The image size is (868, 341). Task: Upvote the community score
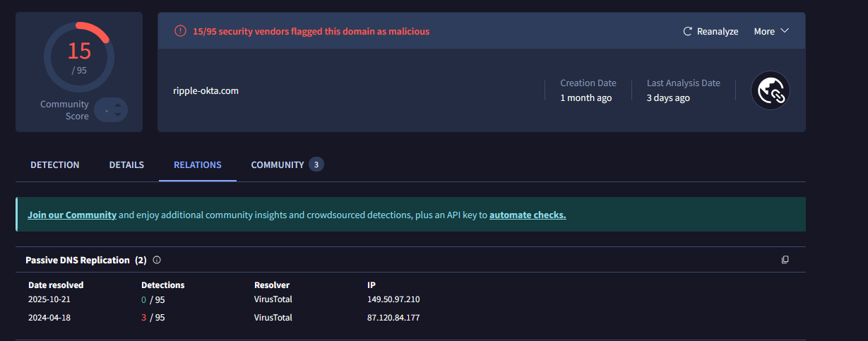118,105
